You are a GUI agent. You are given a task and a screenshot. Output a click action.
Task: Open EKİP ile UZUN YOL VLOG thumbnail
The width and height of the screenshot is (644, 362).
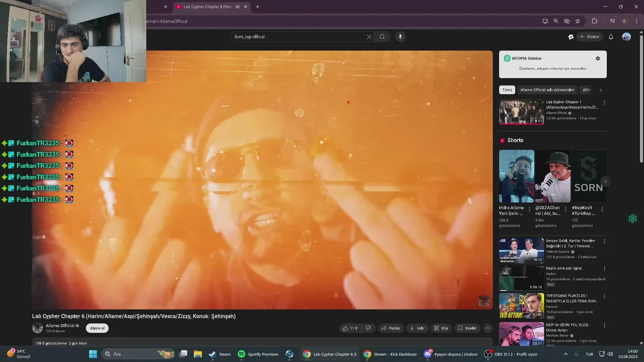click(x=521, y=334)
